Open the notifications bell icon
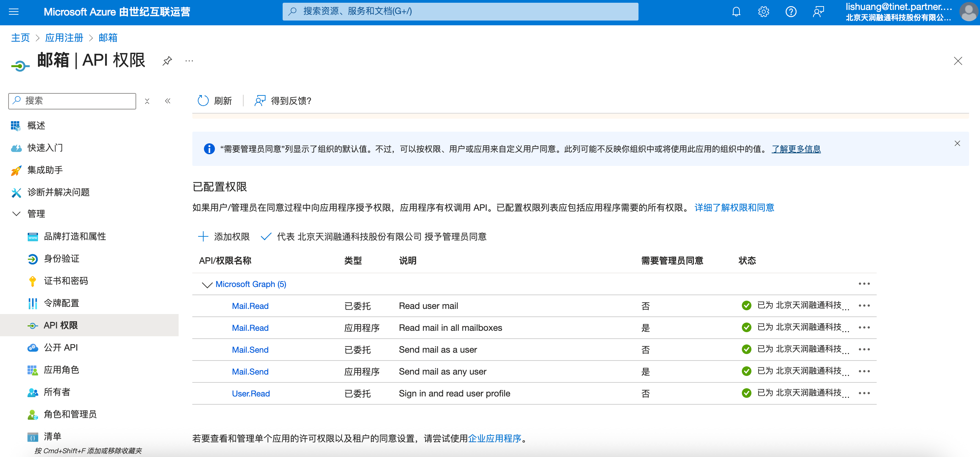This screenshot has height=457, width=980. [736, 12]
